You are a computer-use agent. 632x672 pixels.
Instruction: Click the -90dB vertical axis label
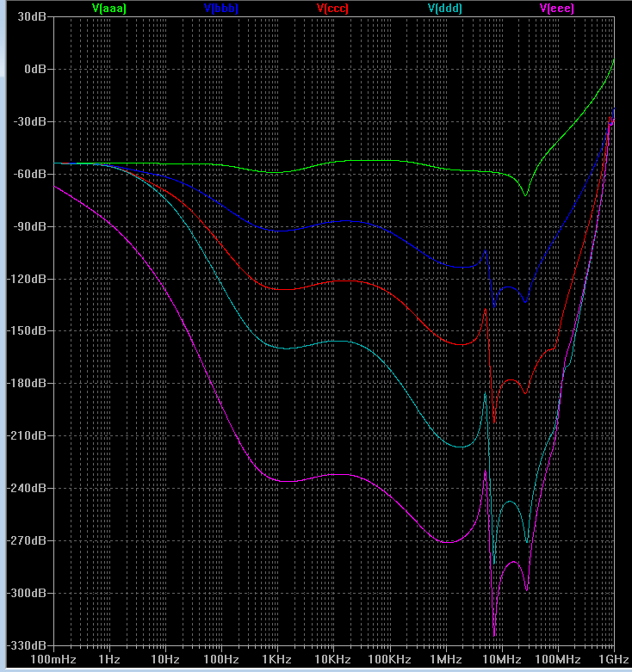click(x=29, y=226)
